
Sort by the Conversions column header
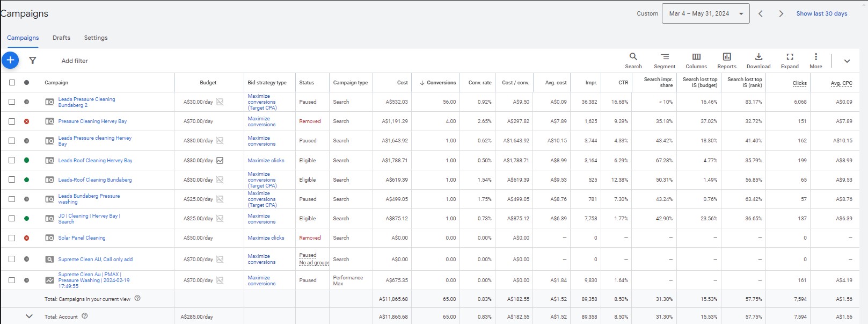pyautogui.click(x=441, y=83)
